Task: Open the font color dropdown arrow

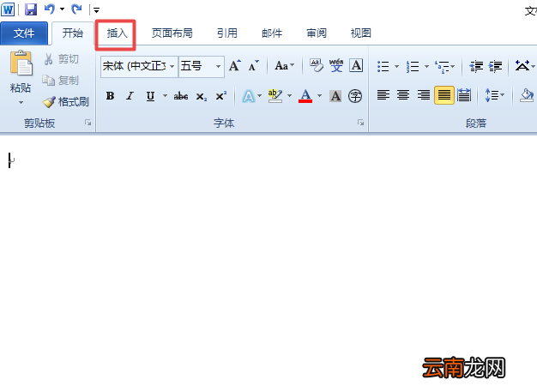Action: 319,96
